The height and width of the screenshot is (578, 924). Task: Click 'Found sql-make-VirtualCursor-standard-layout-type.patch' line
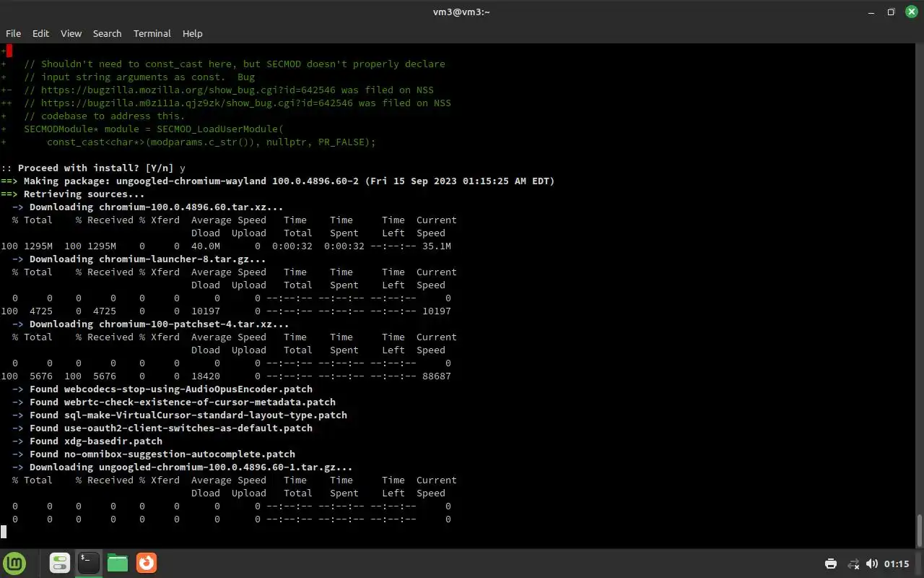click(x=180, y=415)
